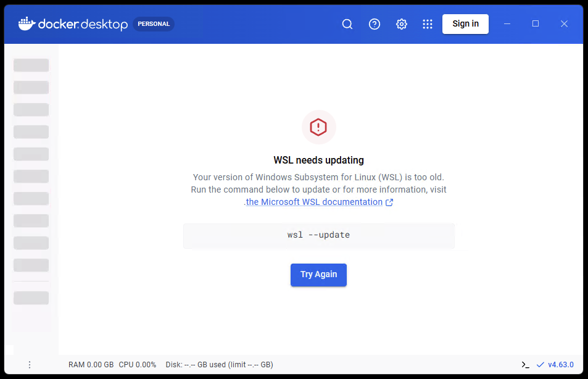This screenshot has width=588, height=379.
Task: Click the PERSONAL plan badge
Action: tap(154, 24)
